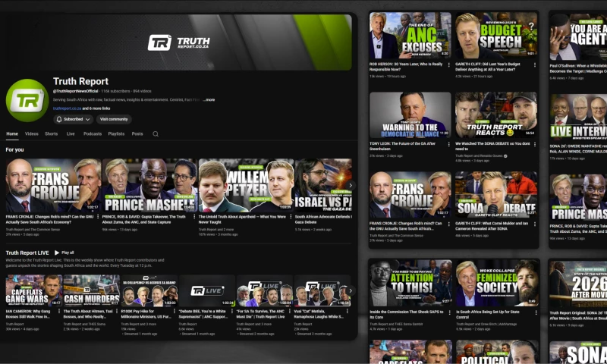Image resolution: width=607 pixels, height=364 pixels.
Task: Open the truthreport.co.za link
Action: pyautogui.click(x=67, y=108)
